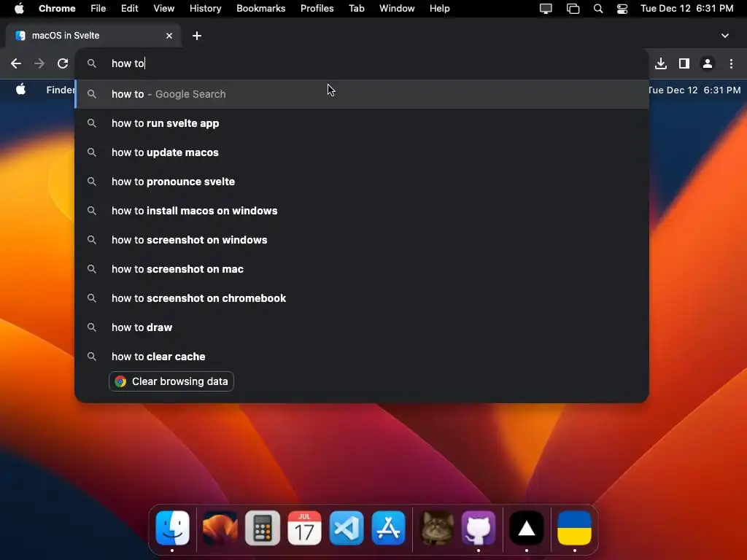Open the History menu
Screen dimensions: 747x560
[205, 9]
